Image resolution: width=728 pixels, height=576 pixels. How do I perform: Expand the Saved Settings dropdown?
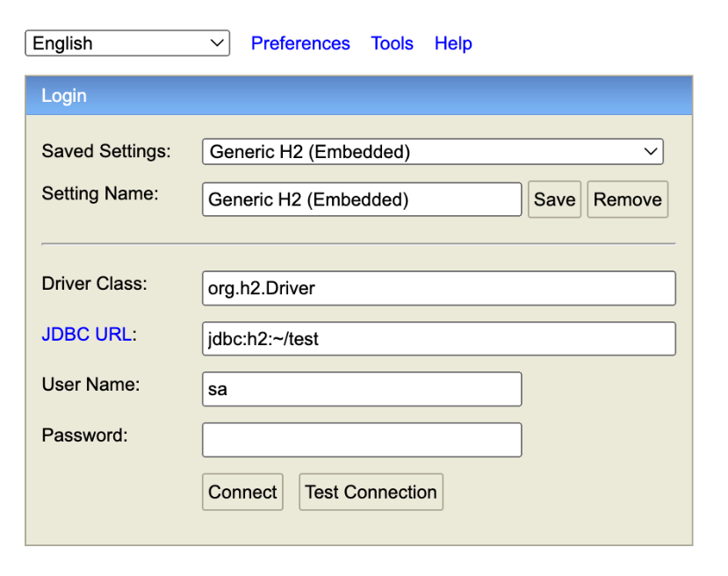(x=433, y=151)
